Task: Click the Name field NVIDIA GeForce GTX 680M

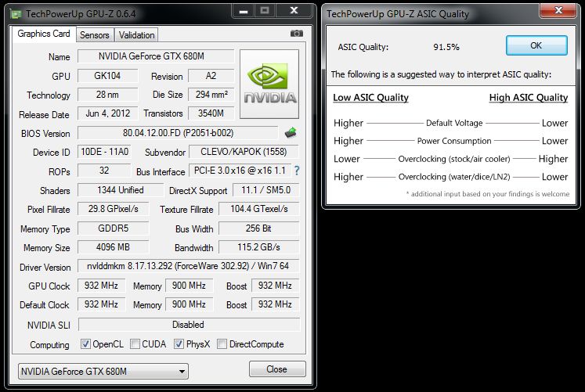Action: (156, 56)
